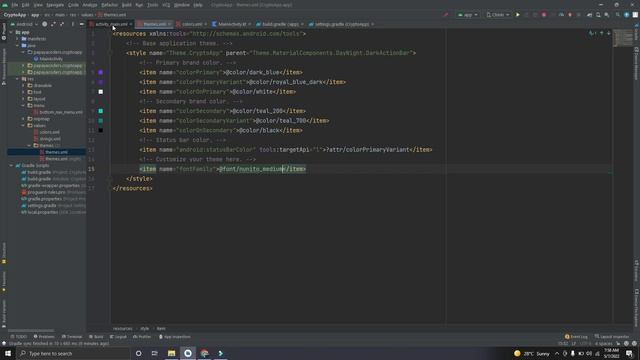Image resolution: width=640 pixels, height=360 pixels.
Task: Click the black color swatch on line 11
Action: [100, 130]
